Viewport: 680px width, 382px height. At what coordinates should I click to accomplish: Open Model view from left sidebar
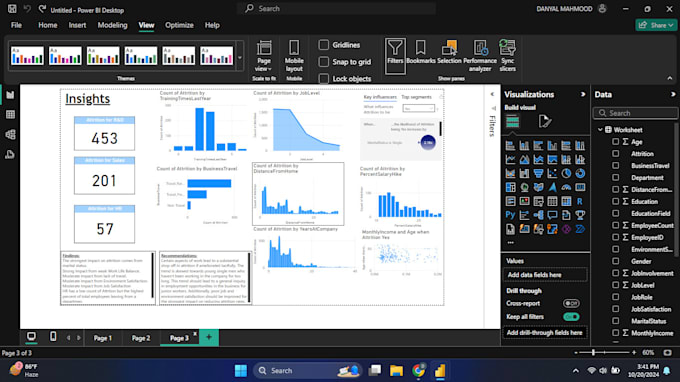[10, 134]
